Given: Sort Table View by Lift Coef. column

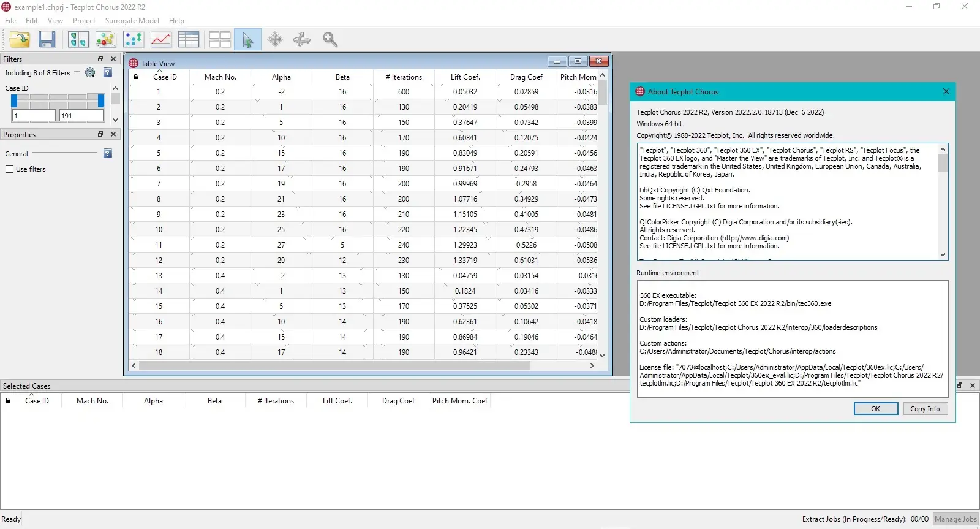Looking at the screenshot, I should pyautogui.click(x=465, y=77).
